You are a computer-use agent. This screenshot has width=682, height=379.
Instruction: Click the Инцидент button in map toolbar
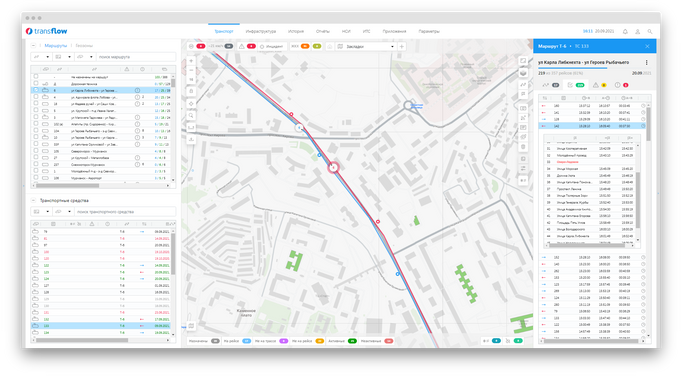(x=271, y=46)
